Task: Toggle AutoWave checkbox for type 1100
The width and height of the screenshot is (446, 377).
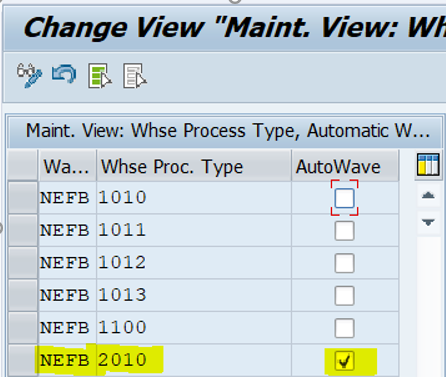Action: (344, 328)
